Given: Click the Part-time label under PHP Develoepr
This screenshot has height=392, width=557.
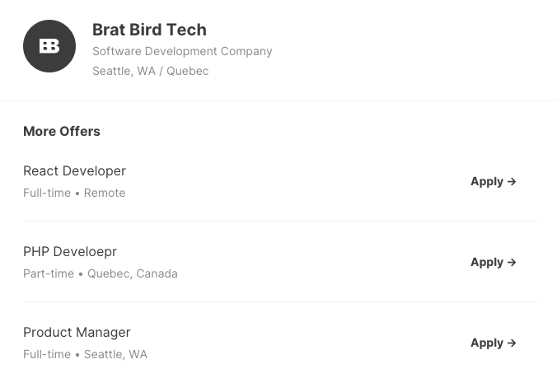Looking at the screenshot, I should click(x=49, y=273).
